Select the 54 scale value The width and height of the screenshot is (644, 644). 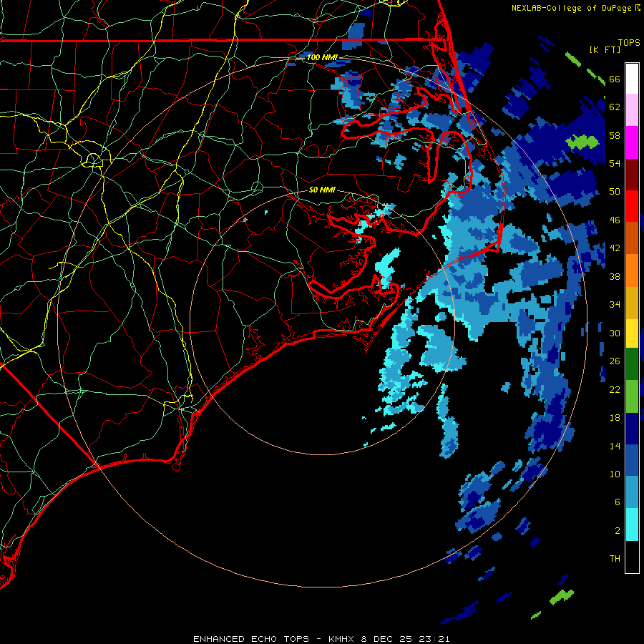[615, 163]
